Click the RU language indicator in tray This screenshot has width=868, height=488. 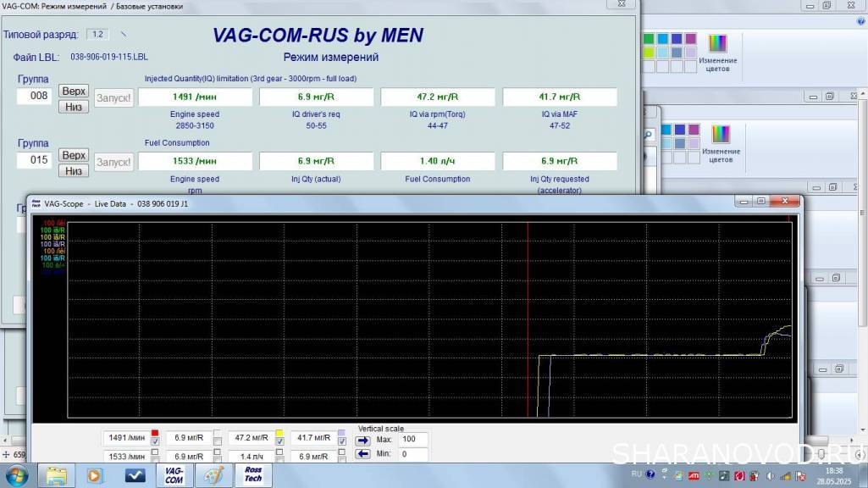click(x=637, y=475)
